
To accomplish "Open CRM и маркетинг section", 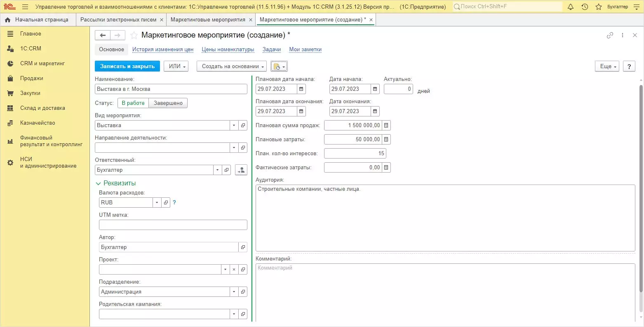I will tap(42, 63).
